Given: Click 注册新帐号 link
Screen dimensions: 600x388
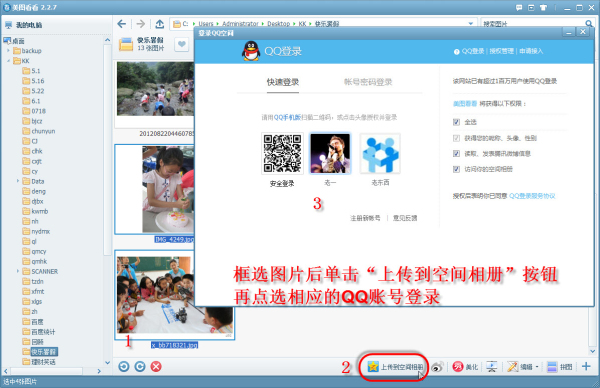Looking at the screenshot, I should (x=365, y=218).
